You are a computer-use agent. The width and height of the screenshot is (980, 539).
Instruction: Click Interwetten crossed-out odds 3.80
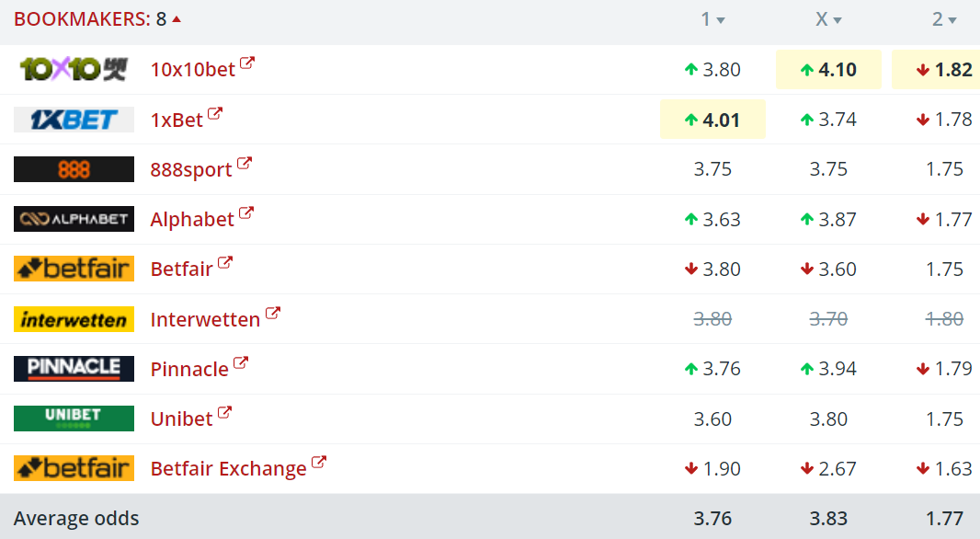[712, 319]
